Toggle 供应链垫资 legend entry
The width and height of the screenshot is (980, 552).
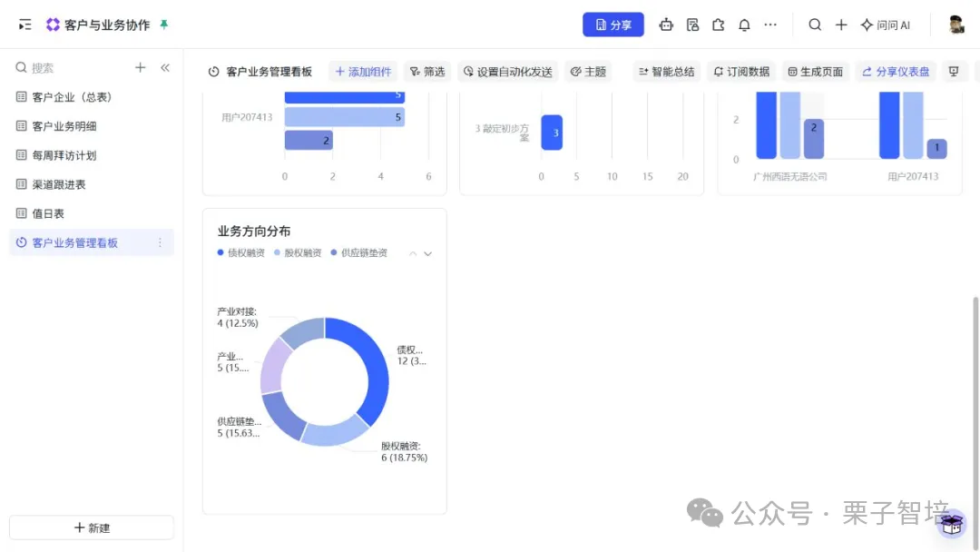coord(358,252)
